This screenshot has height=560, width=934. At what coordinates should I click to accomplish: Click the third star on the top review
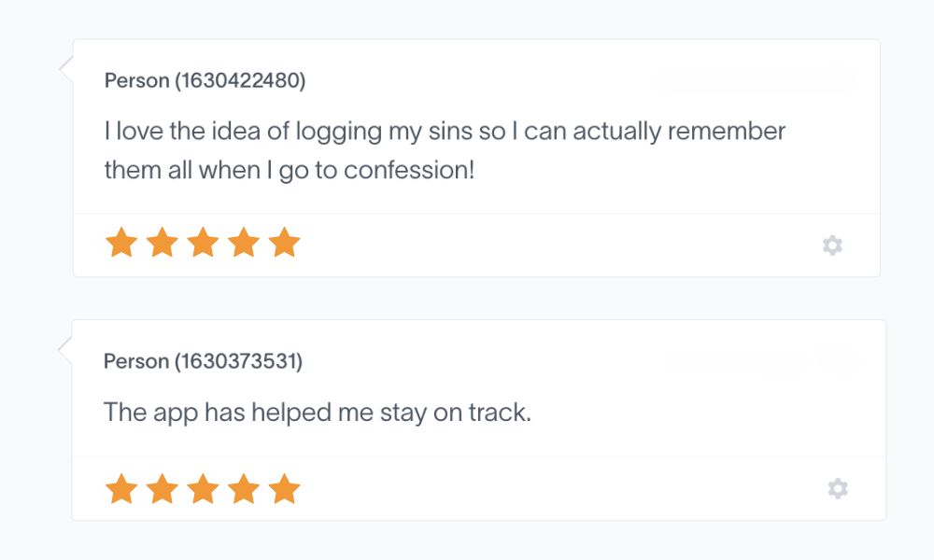(202, 242)
